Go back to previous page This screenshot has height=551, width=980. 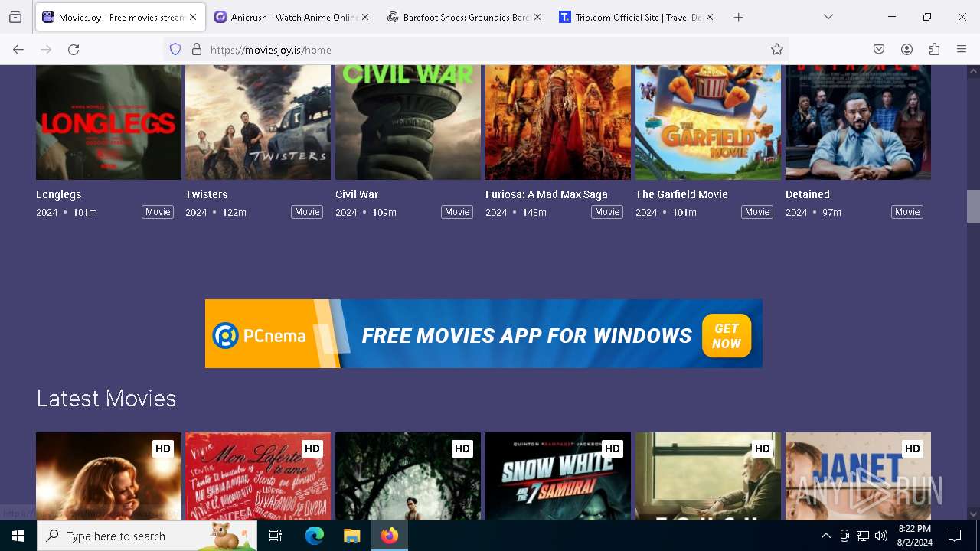click(18, 50)
